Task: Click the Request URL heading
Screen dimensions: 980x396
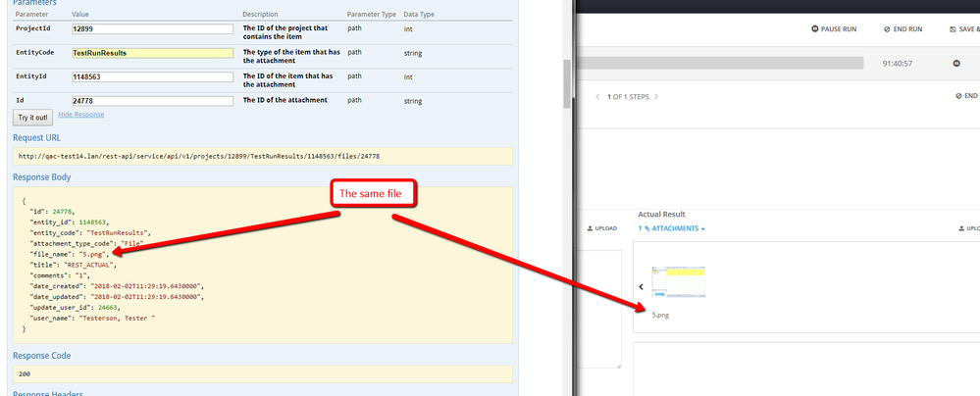Action: 37,137
